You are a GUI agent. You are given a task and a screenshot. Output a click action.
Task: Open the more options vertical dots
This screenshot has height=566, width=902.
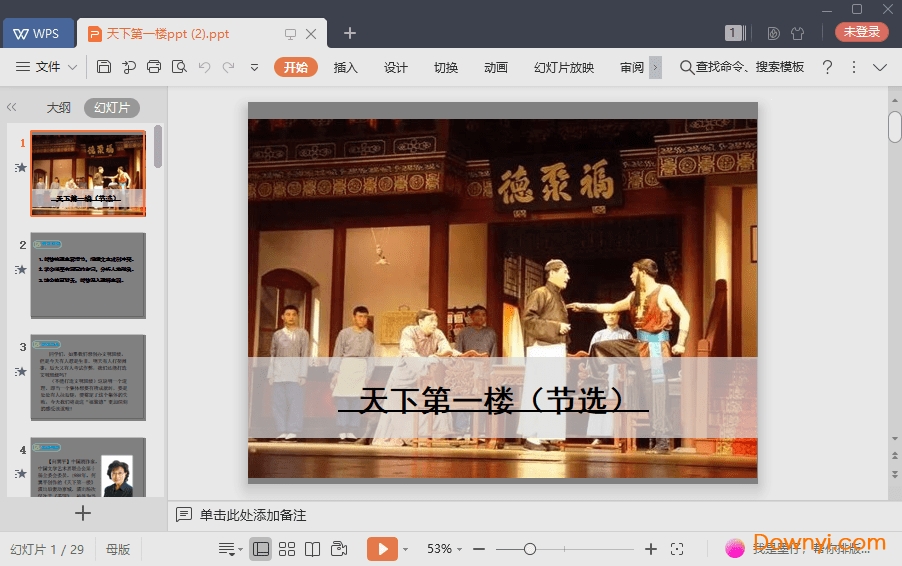click(854, 67)
